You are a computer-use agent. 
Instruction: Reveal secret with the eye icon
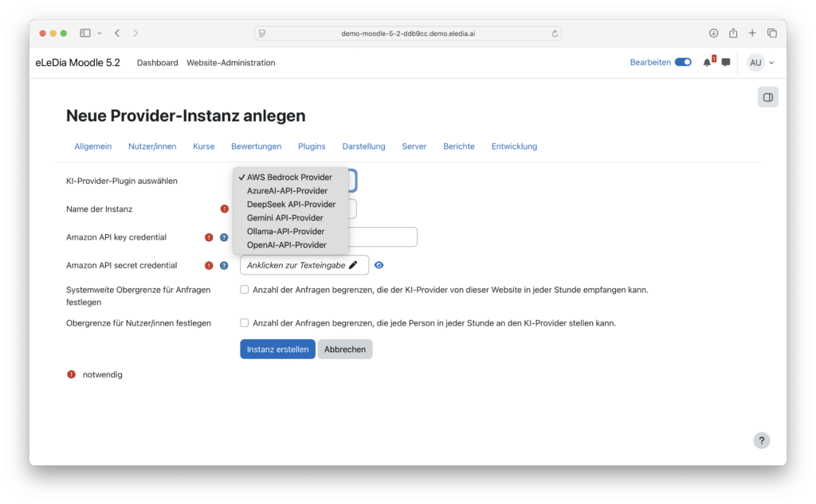coord(379,265)
